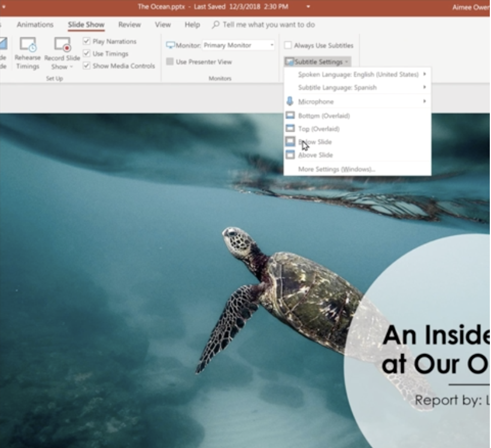Select the Bottom (Overlaid) position icon
The width and height of the screenshot is (491, 448).
click(x=290, y=116)
